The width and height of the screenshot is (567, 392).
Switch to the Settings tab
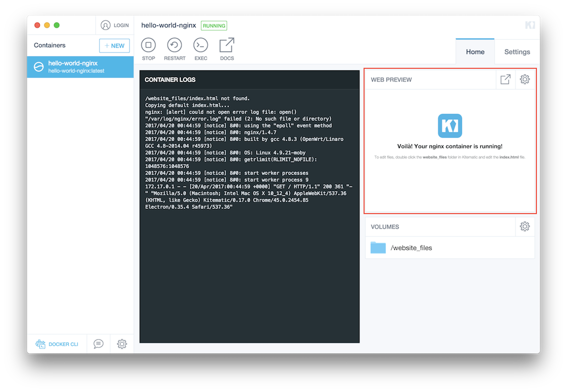tap(517, 51)
